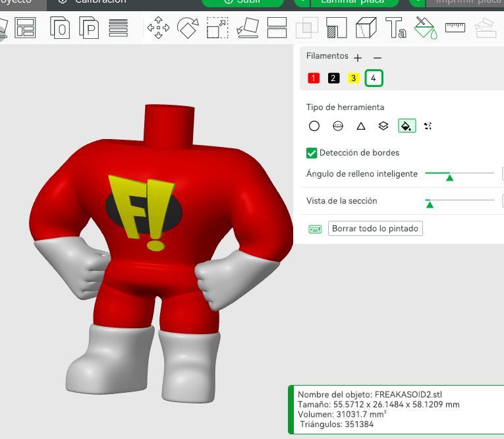Click 'Triángulos: 351384' text
Screen dimensions: 504x439
[x=337, y=424]
